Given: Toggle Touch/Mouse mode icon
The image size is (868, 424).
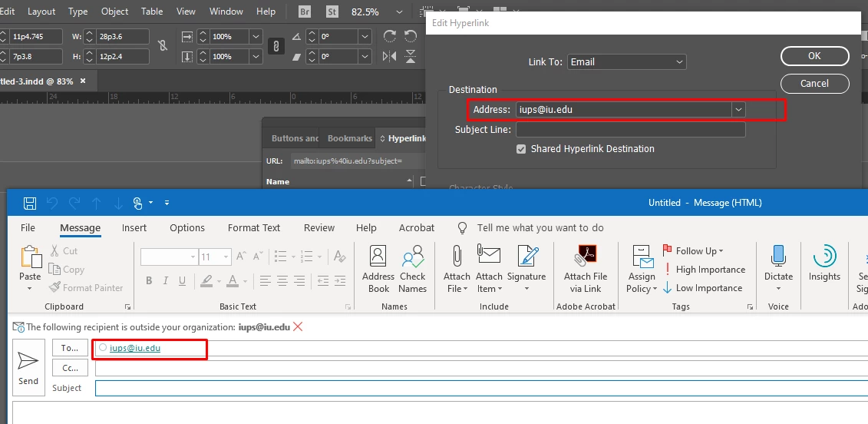Looking at the screenshot, I should click(x=138, y=203).
